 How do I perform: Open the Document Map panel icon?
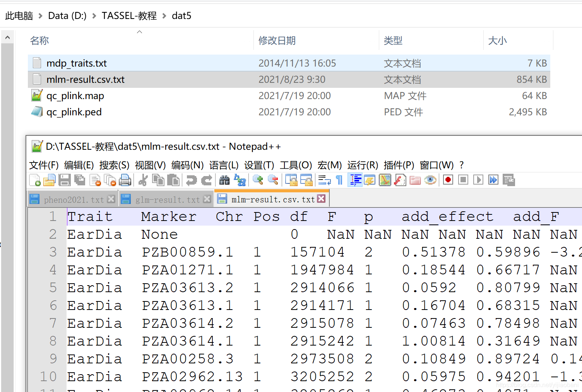385,180
